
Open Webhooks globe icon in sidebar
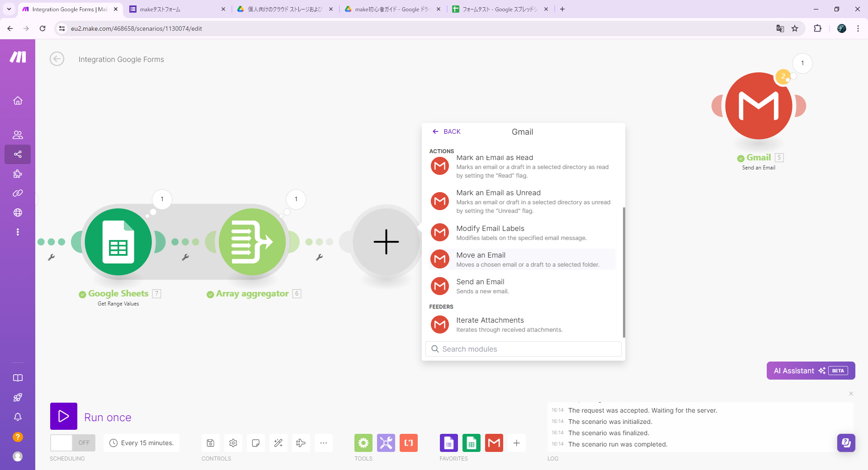tap(18, 212)
